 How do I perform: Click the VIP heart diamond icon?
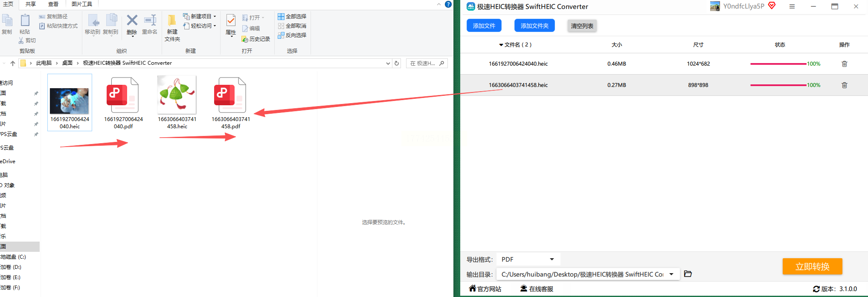coord(772,6)
